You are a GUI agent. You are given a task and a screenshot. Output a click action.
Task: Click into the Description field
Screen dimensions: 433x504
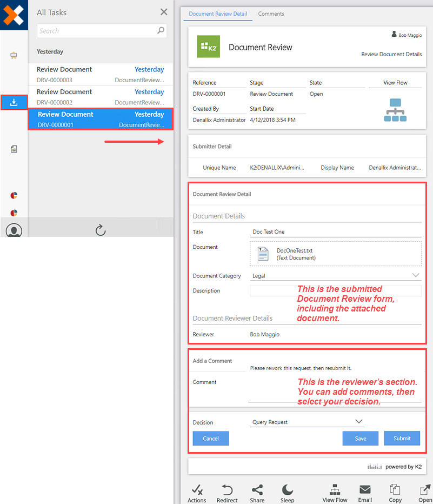(336, 290)
